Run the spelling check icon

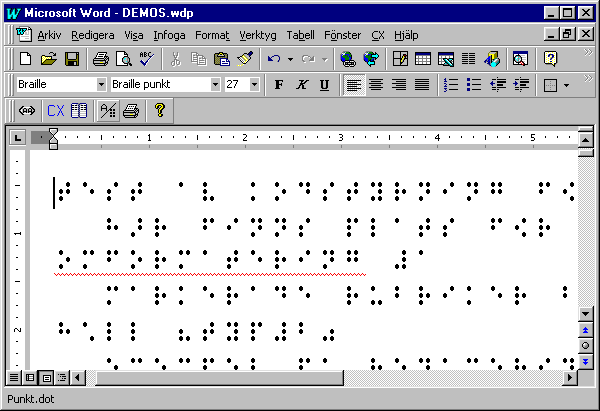point(146,59)
